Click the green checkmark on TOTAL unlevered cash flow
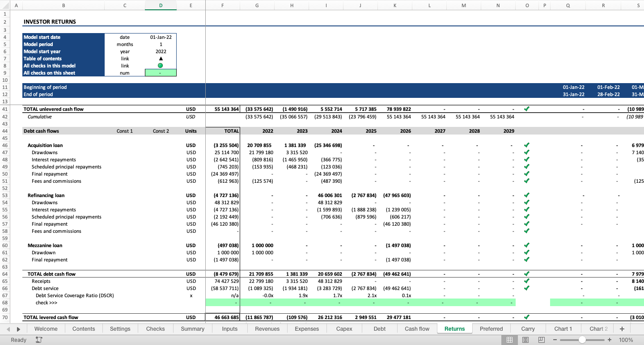The height and width of the screenshot is (345, 644). [x=527, y=109]
